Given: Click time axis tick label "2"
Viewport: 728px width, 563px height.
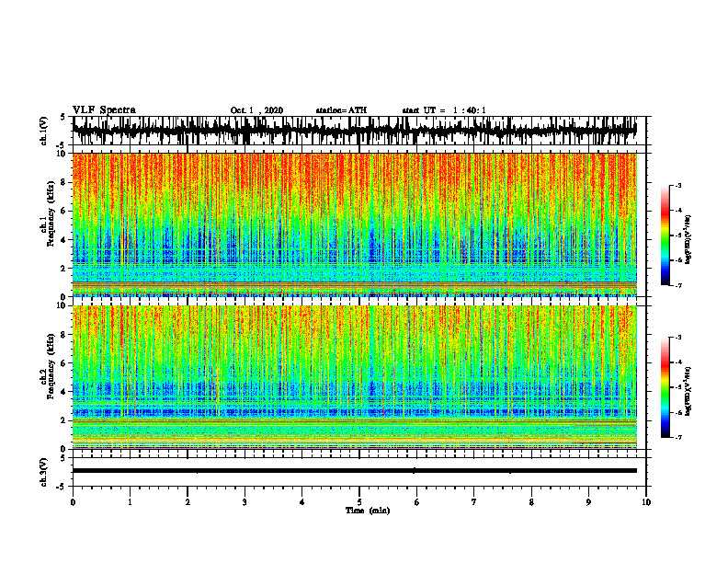Looking at the screenshot, I should [x=188, y=502].
